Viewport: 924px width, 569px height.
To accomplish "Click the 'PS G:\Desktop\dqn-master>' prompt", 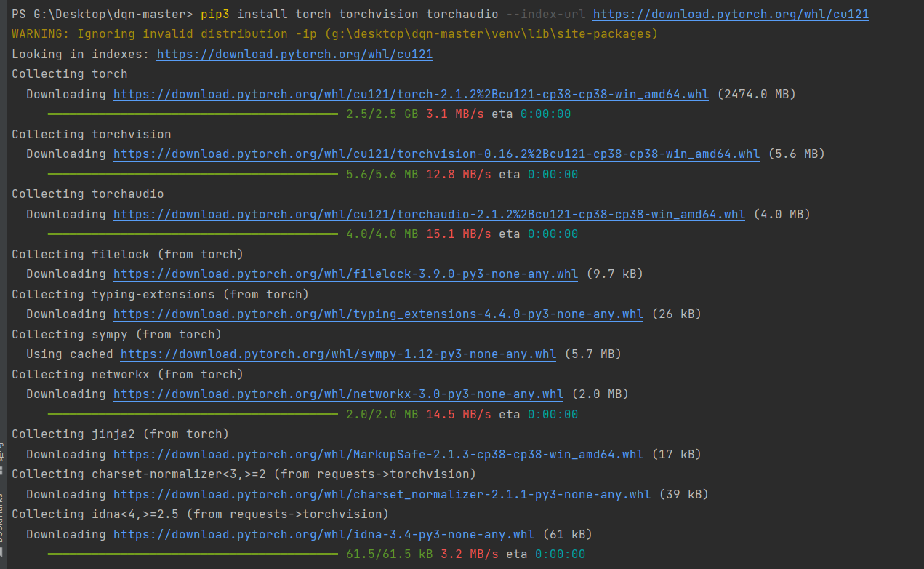I will coord(102,14).
